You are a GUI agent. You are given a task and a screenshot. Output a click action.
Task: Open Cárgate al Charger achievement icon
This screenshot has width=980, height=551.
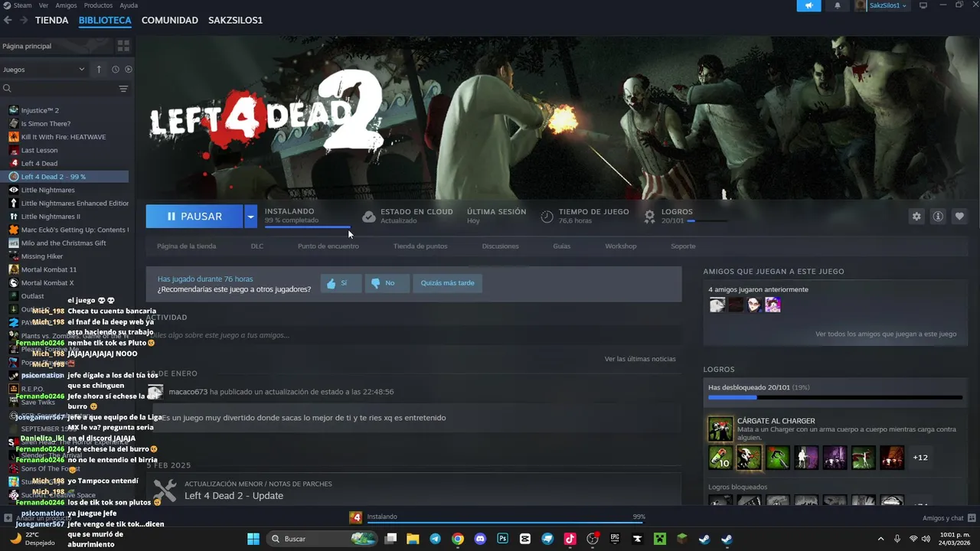[x=720, y=429]
